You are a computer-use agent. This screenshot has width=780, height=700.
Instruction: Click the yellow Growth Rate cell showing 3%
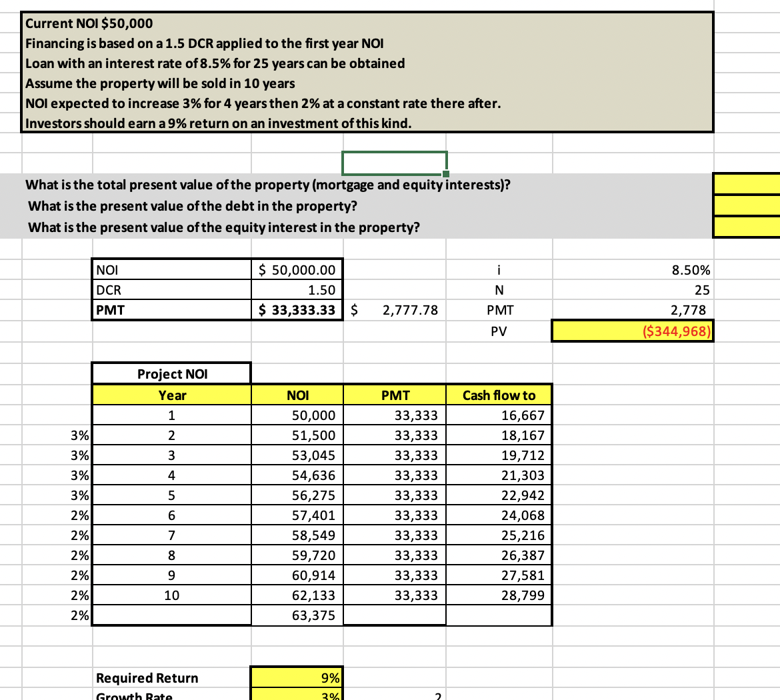click(297, 695)
